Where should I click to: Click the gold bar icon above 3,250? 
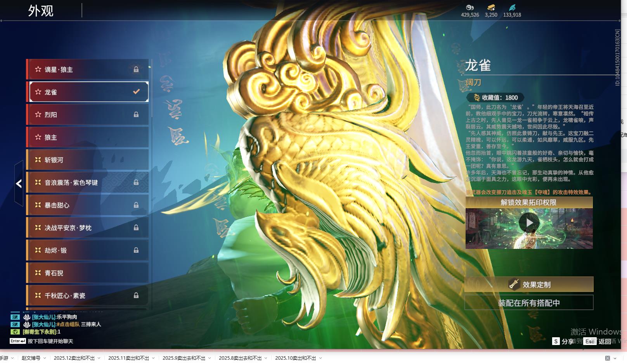[491, 7]
